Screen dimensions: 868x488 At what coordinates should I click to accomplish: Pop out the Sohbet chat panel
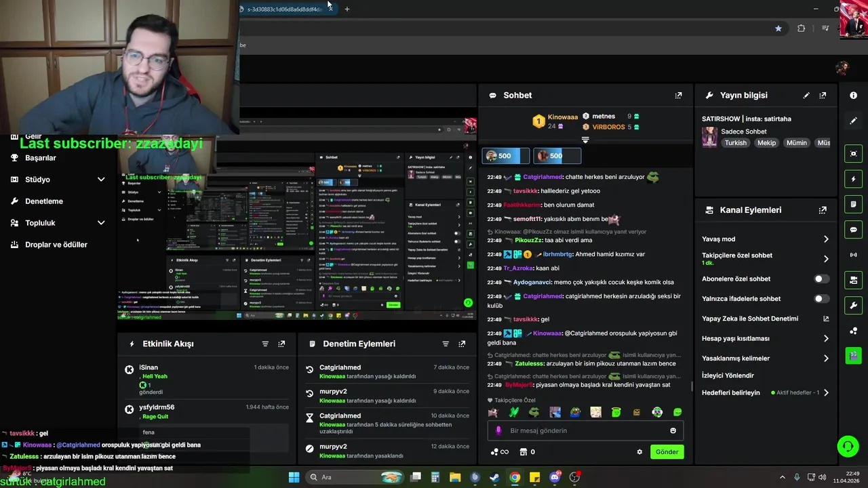click(x=678, y=96)
